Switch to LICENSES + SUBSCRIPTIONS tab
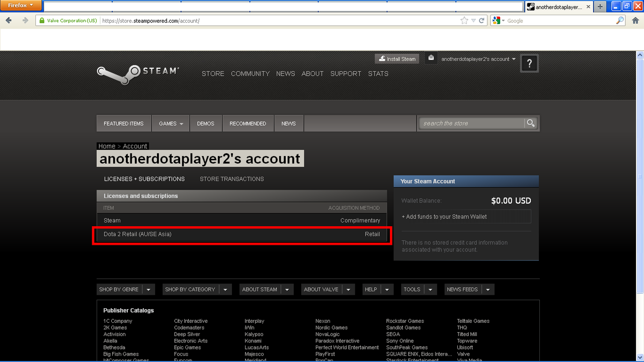 pyautogui.click(x=144, y=179)
